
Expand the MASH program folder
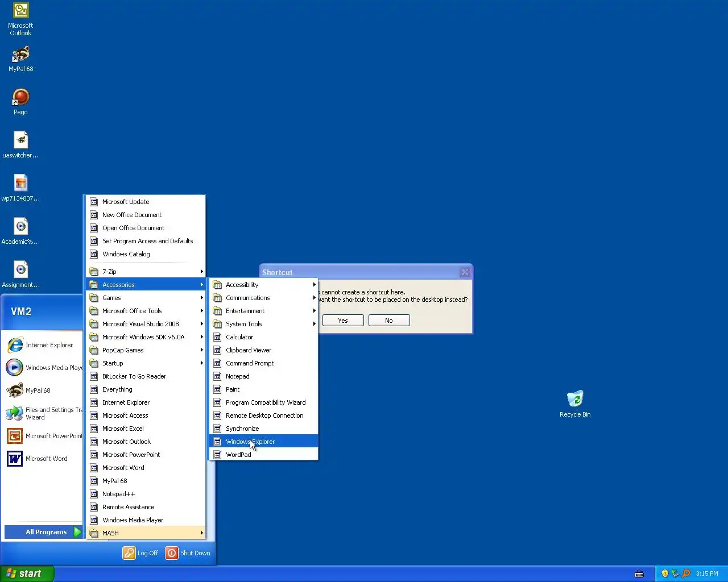coord(146,533)
